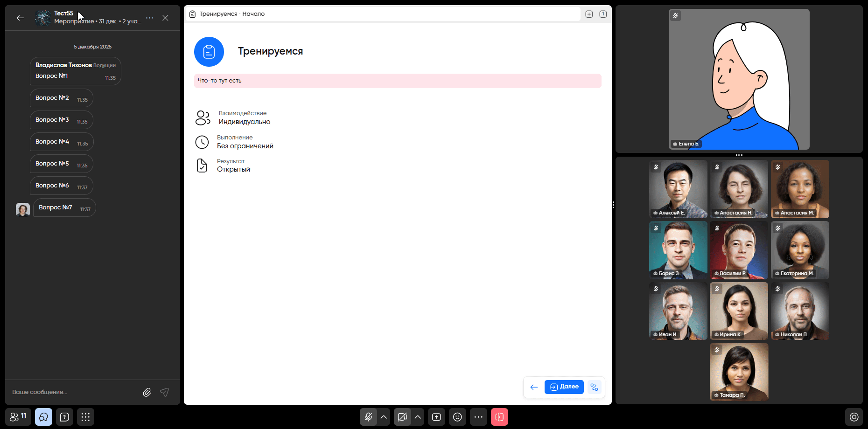This screenshot has height=429, width=868.
Task: Select Борис З. video tile
Action: [x=678, y=250]
